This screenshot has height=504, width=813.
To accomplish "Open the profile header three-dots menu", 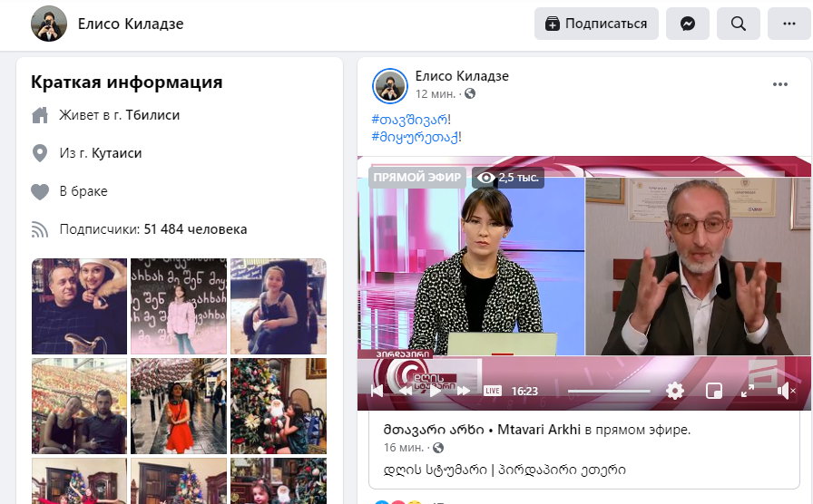I will pyautogui.click(x=789, y=24).
